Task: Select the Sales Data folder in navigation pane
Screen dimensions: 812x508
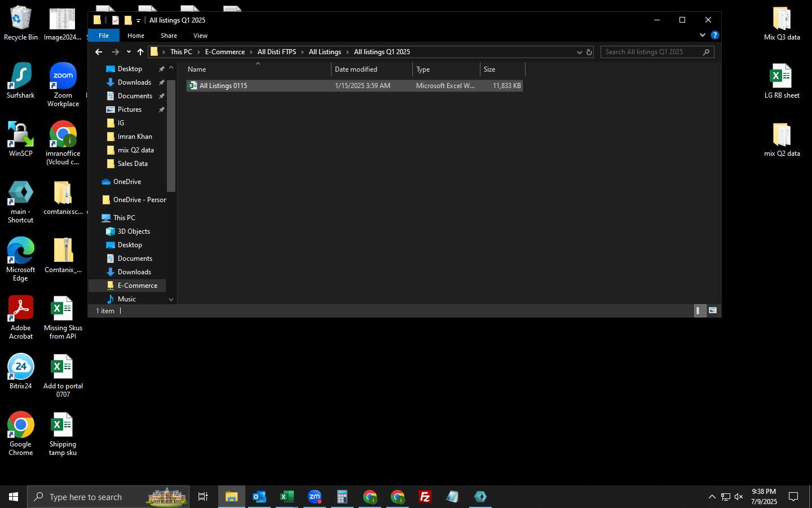Action: coord(133,164)
